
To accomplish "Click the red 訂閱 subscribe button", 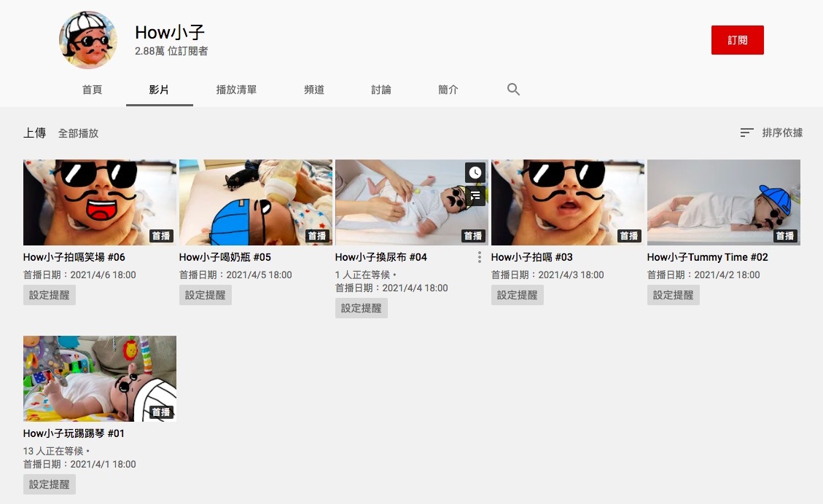I will [737, 40].
